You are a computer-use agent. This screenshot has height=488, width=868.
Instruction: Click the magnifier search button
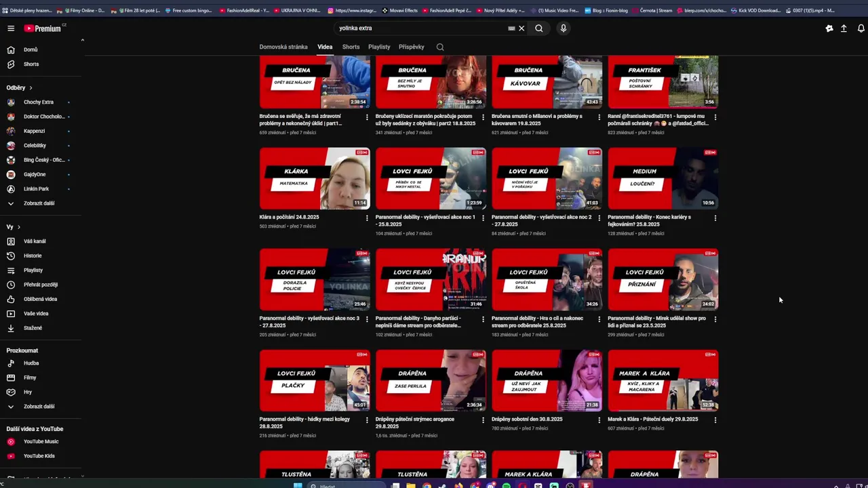(539, 28)
